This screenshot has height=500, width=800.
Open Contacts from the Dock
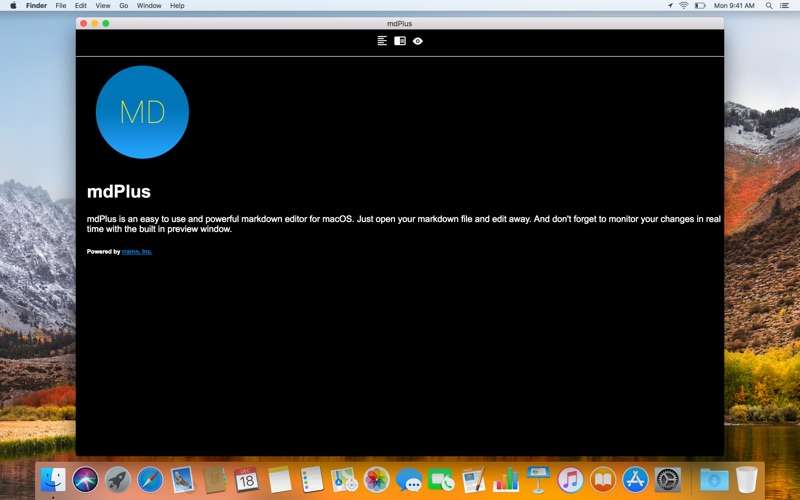215,480
